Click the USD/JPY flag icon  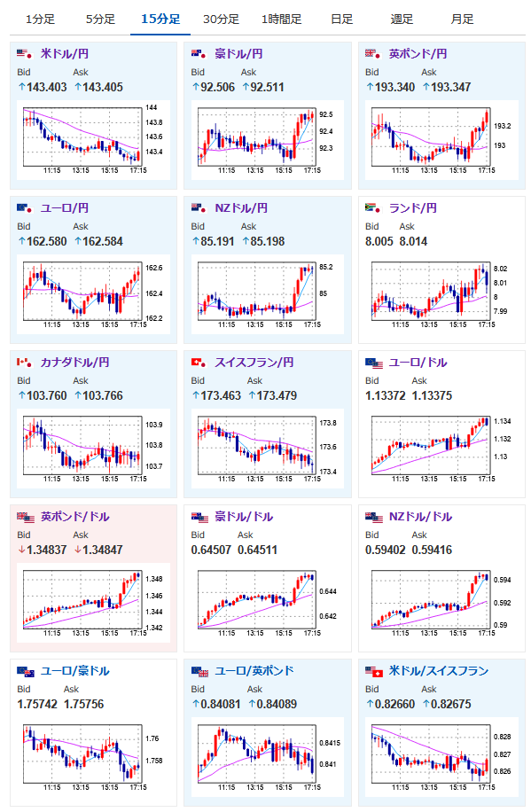(x=24, y=54)
